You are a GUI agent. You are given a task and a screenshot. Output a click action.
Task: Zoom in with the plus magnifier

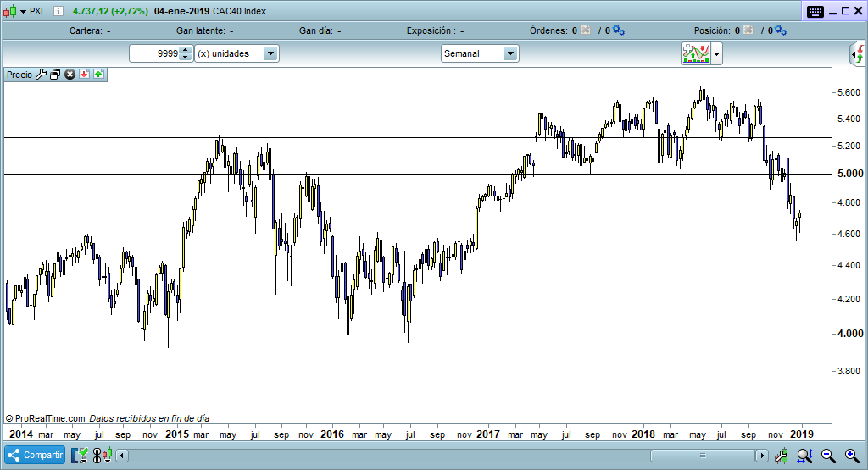[x=851, y=456]
